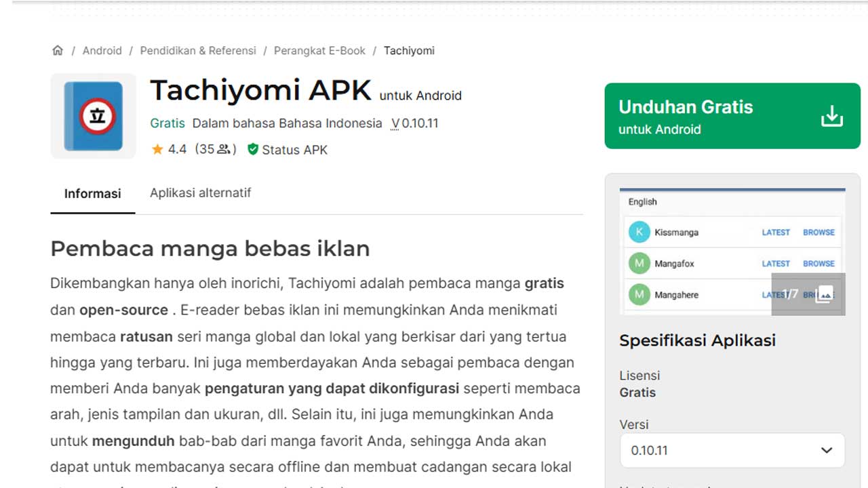868x488 pixels.
Task: Open the app screenshot thumbnail
Action: tap(732, 251)
